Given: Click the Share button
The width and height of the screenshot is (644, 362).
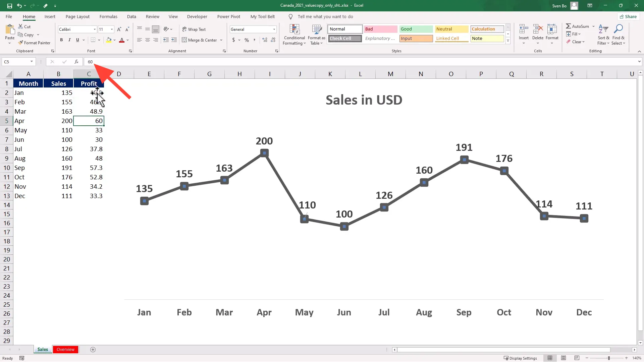Looking at the screenshot, I should [628, 17].
